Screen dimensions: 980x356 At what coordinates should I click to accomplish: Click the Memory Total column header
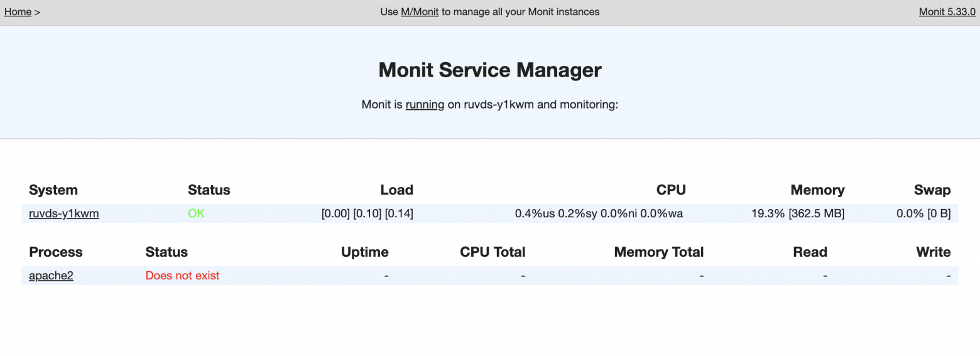point(658,252)
